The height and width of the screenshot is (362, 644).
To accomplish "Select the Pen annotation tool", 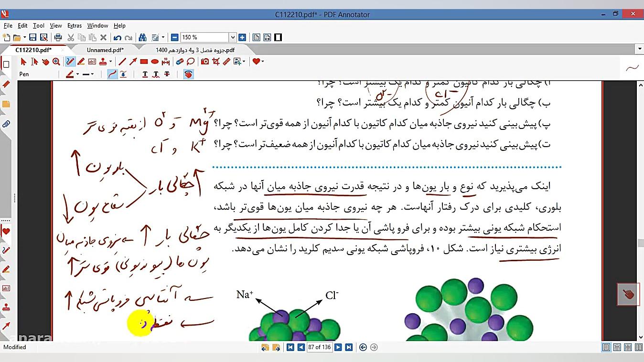I will click(70, 61).
